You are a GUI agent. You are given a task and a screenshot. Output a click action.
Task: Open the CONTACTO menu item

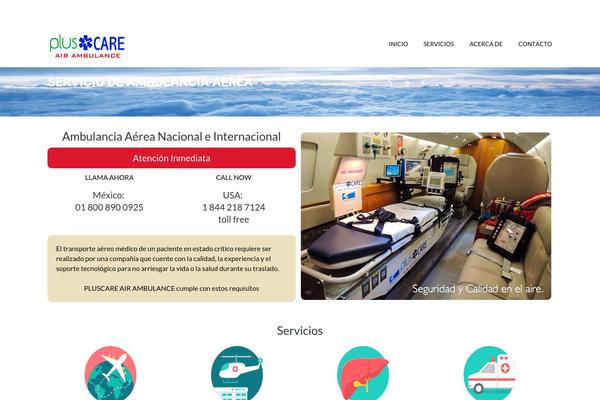point(535,44)
